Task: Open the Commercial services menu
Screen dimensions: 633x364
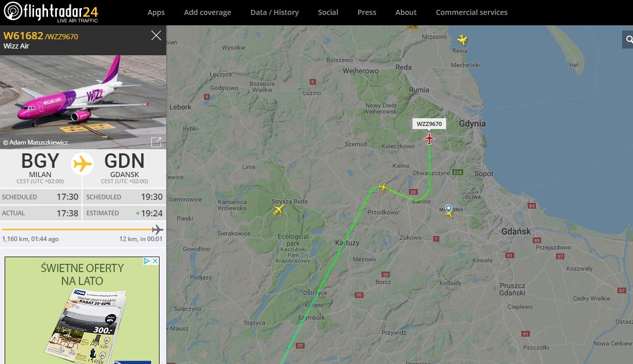Action: [471, 12]
